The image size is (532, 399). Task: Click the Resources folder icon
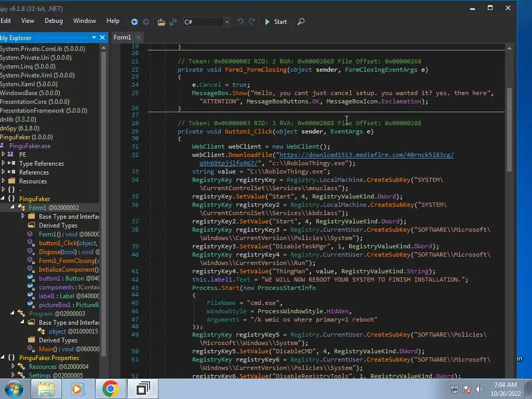pyautogui.click(x=11, y=181)
